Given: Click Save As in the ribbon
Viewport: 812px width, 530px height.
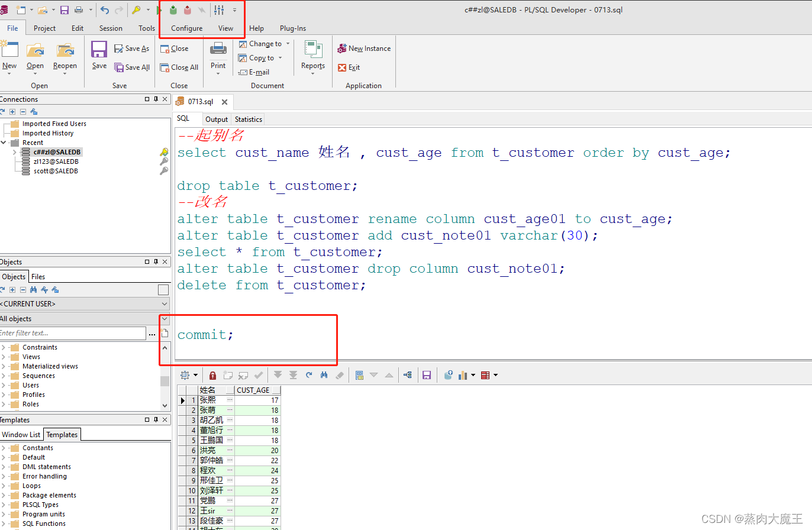Looking at the screenshot, I should [x=132, y=49].
